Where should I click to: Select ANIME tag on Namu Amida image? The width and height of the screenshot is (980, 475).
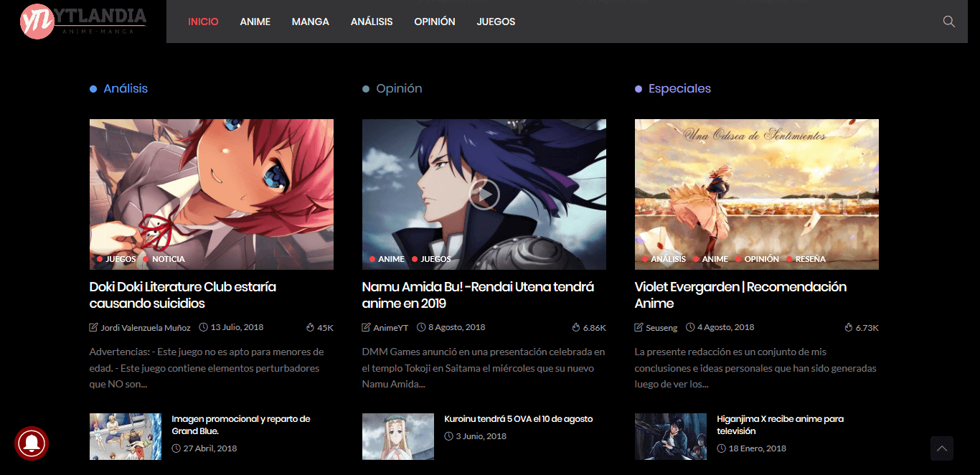pyautogui.click(x=392, y=259)
